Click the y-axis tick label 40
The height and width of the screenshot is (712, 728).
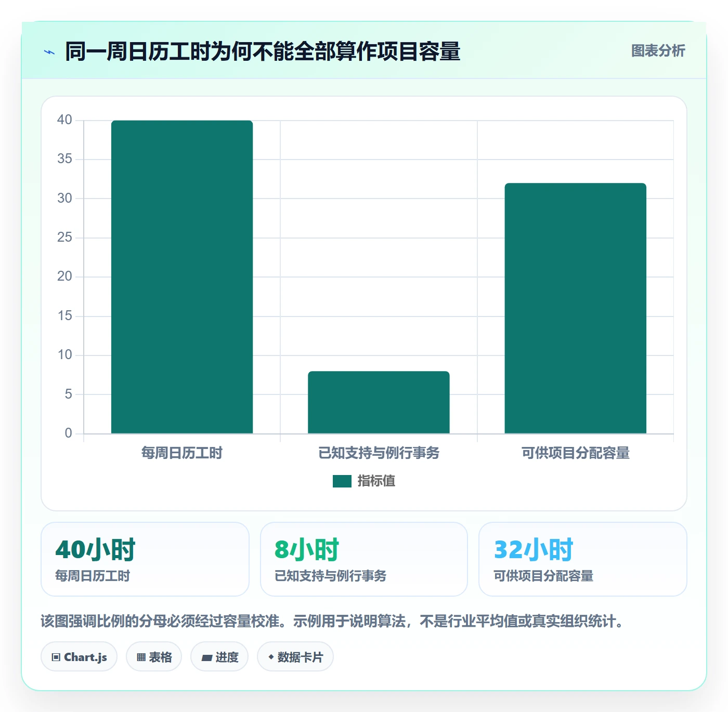coord(64,120)
